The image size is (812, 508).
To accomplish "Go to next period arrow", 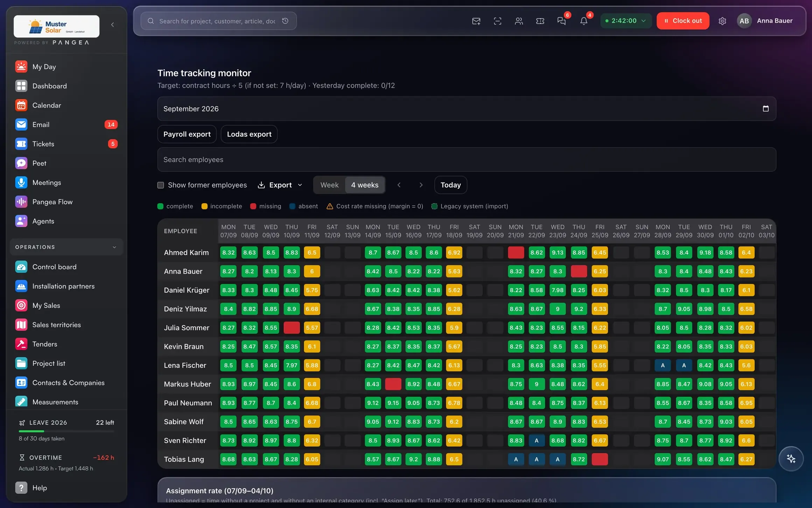I will click(421, 185).
